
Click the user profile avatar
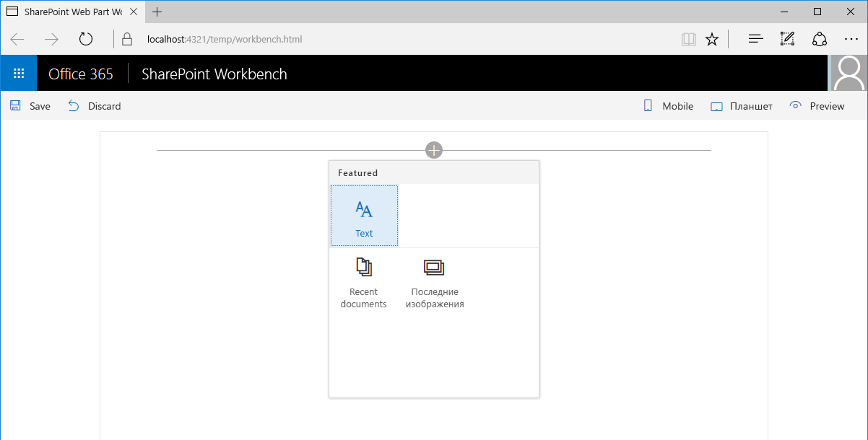point(849,74)
